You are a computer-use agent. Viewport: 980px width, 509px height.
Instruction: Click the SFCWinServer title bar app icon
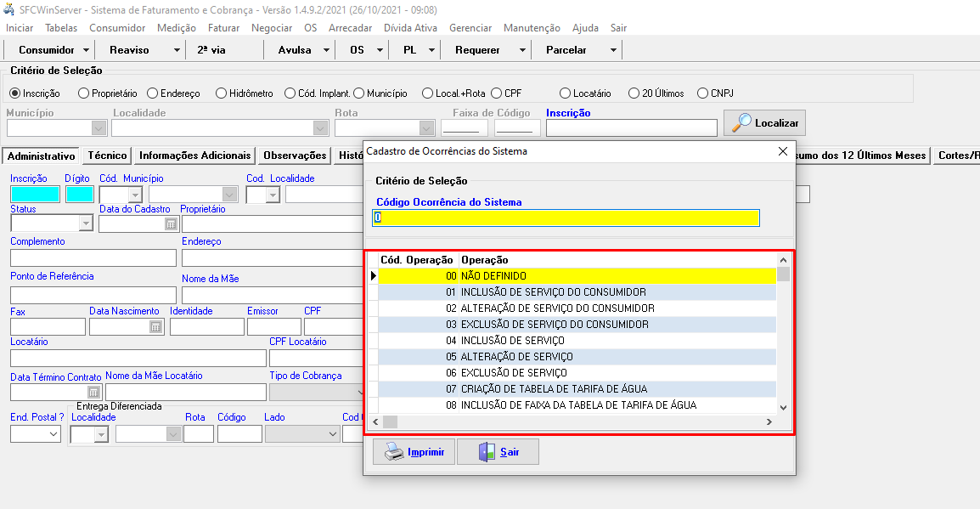(10, 9)
